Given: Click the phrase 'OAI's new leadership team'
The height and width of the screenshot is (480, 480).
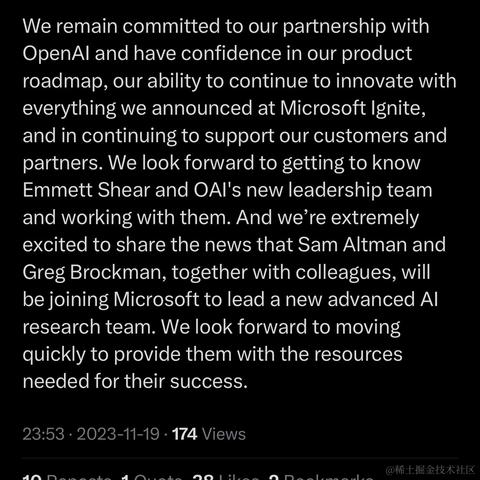Looking at the screenshot, I should click(313, 190).
